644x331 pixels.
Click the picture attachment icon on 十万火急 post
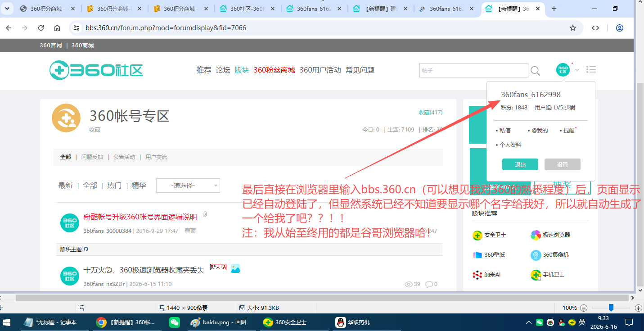(235, 268)
